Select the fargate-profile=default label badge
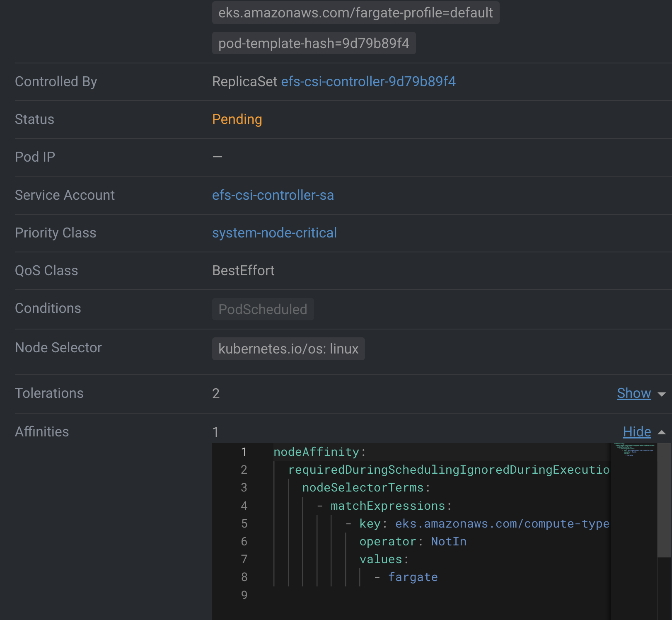Viewport: 672px width, 620px height. [x=355, y=13]
